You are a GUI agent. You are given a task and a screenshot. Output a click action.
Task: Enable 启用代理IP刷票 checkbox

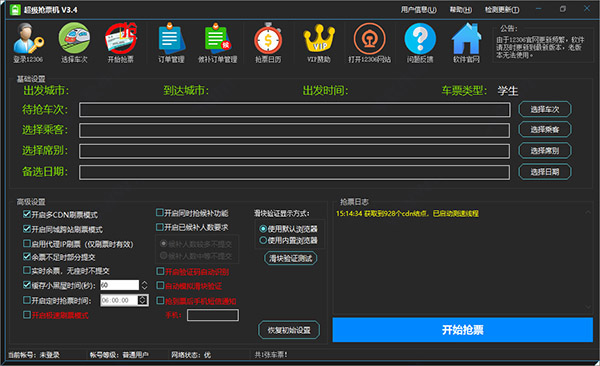click(27, 243)
